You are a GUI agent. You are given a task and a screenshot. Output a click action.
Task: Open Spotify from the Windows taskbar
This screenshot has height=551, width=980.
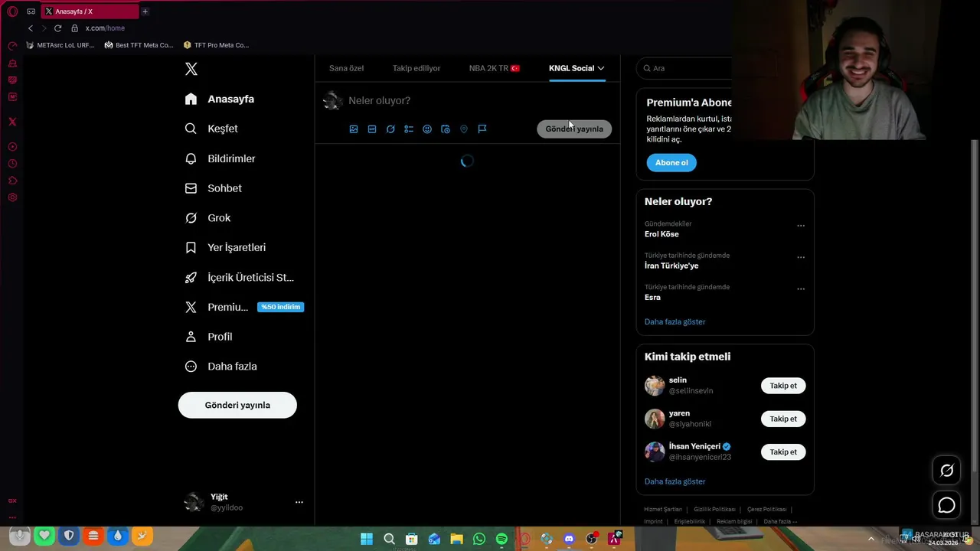pyautogui.click(x=501, y=539)
